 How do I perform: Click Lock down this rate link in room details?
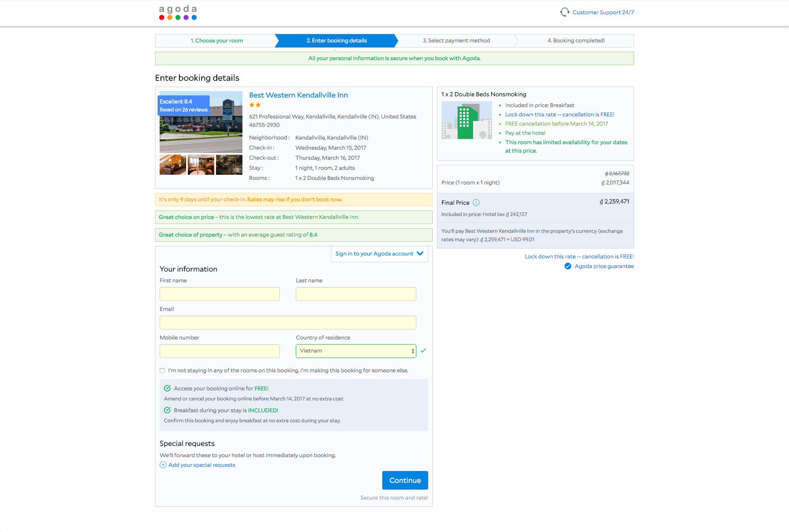(x=560, y=114)
